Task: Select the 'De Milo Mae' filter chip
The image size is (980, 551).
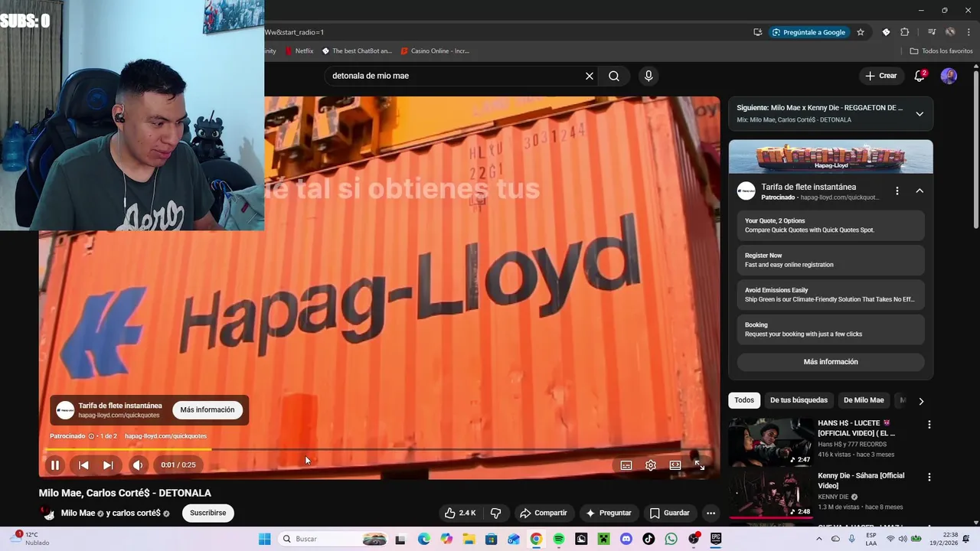Action: [x=864, y=400]
